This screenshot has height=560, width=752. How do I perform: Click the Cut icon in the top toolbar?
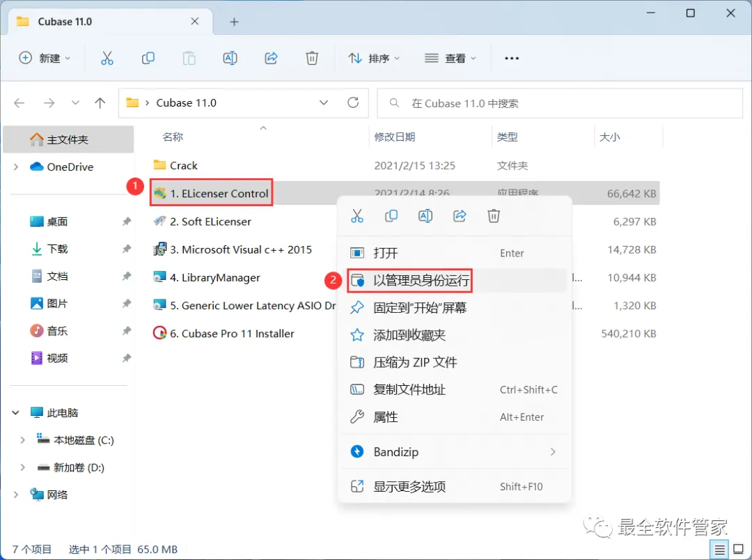[107, 58]
